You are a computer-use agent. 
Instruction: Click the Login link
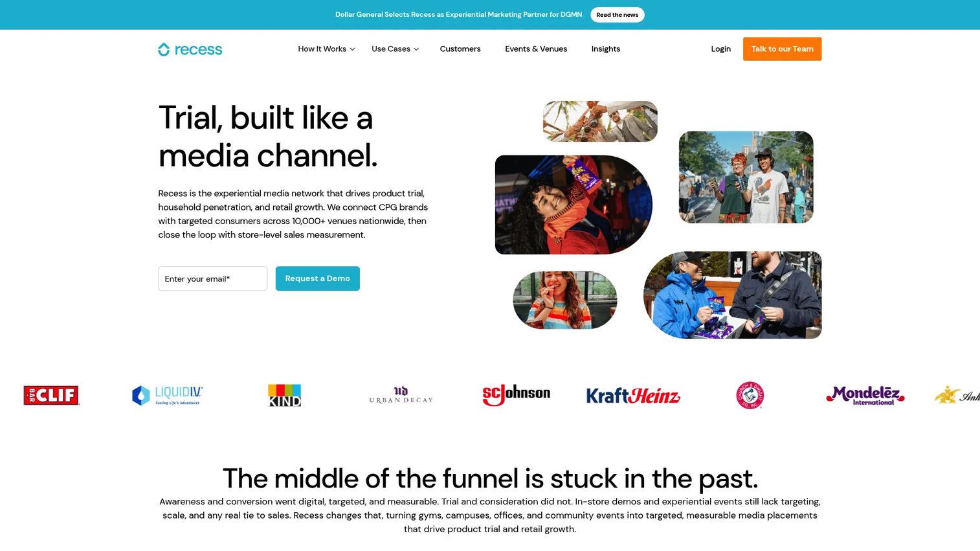[x=720, y=49]
